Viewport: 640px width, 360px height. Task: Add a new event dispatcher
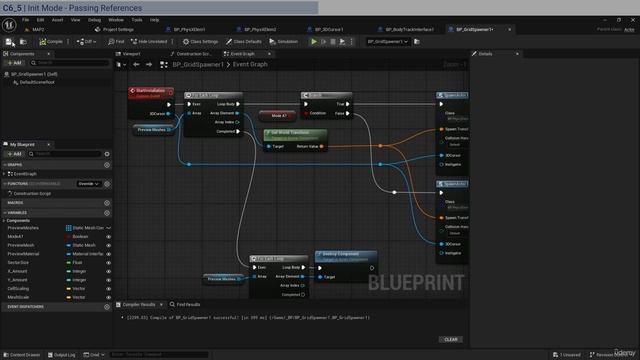pos(107,307)
